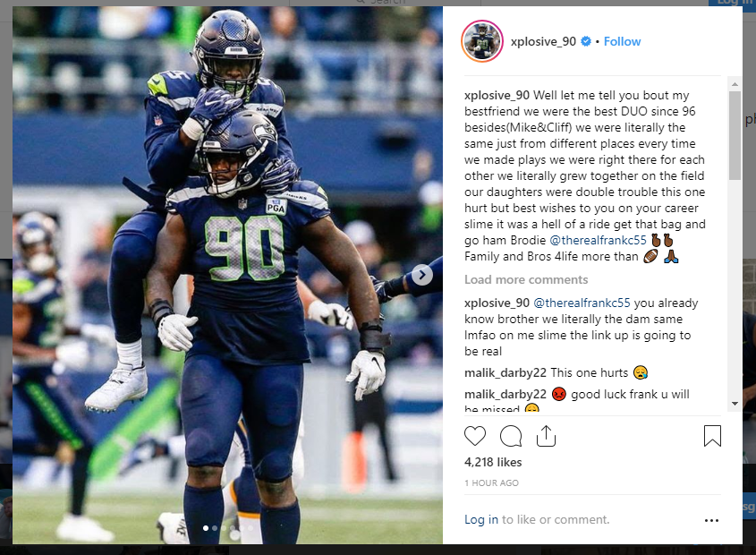The image size is (756, 555).
Task: Open the xplosive_90 username in the header
Action: click(x=543, y=41)
